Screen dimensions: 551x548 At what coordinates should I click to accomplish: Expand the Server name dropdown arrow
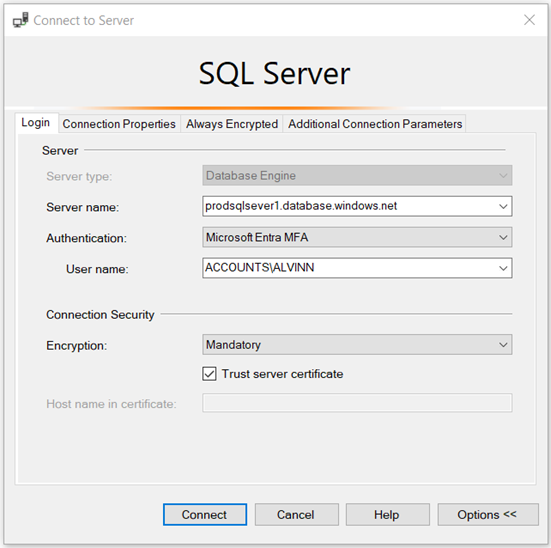(503, 206)
